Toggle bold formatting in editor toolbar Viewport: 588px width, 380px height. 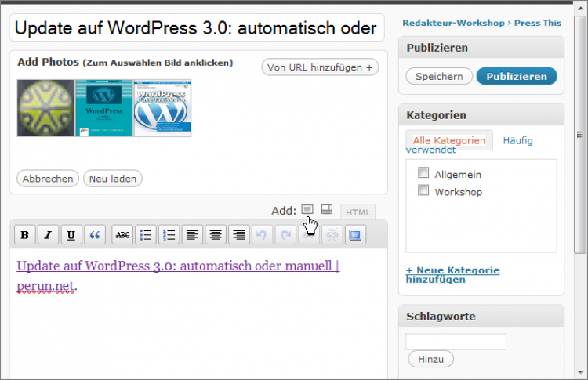(x=26, y=234)
